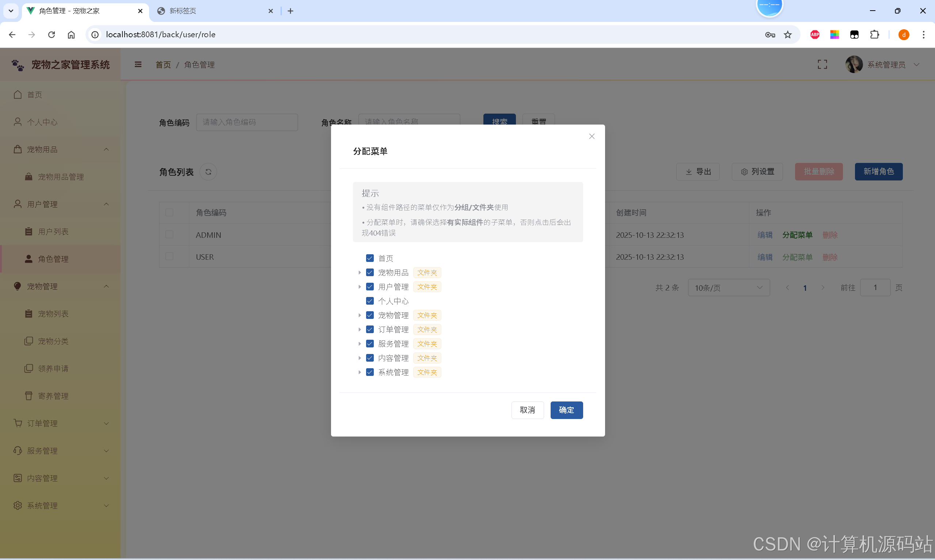
Task: Expand the 服务管理 sidebar group chevron
Action: coord(106,451)
